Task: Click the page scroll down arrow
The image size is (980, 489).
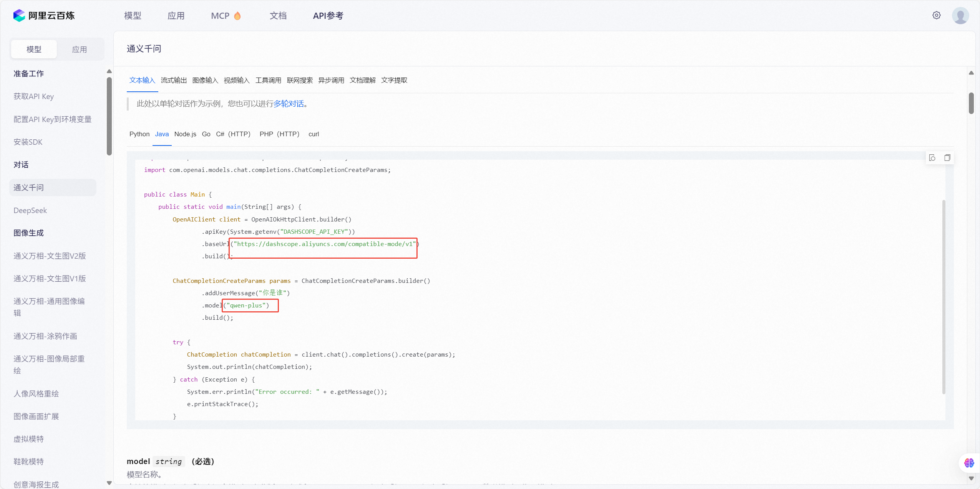Action: click(971, 478)
